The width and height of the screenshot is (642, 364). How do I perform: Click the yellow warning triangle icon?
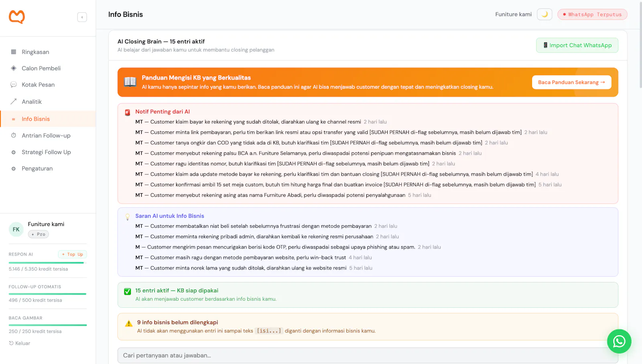(x=129, y=324)
